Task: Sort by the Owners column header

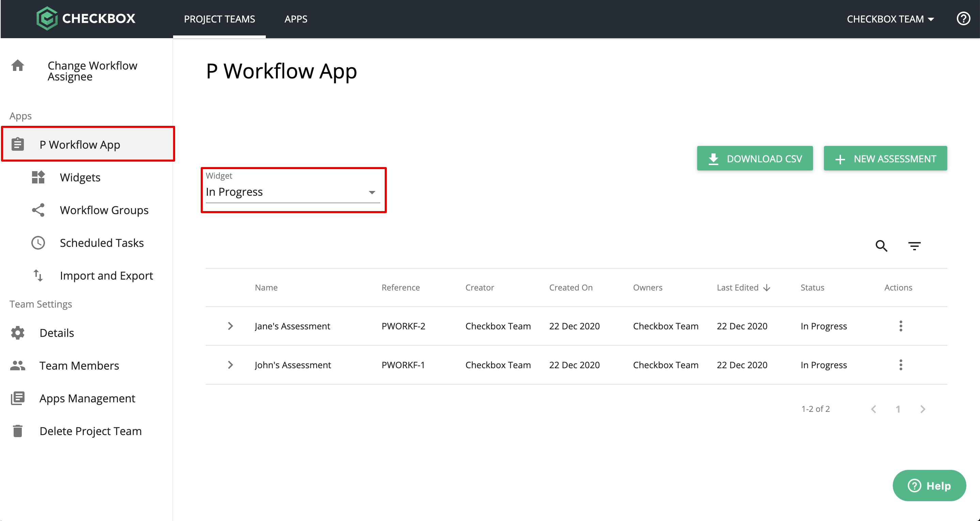Action: tap(647, 288)
